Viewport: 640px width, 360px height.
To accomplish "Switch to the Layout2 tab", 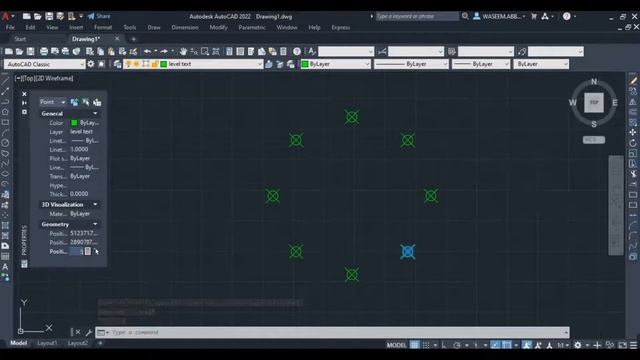I will (78, 343).
